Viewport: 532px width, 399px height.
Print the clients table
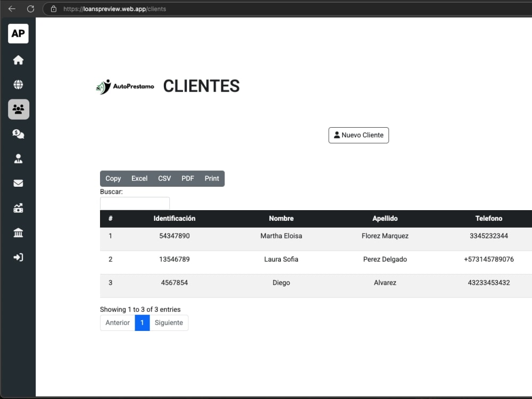point(212,178)
